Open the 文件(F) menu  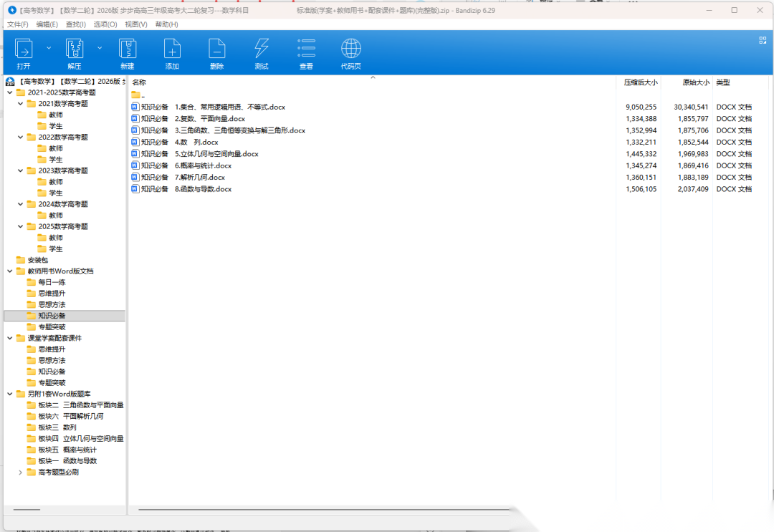(x=18, y=24)
